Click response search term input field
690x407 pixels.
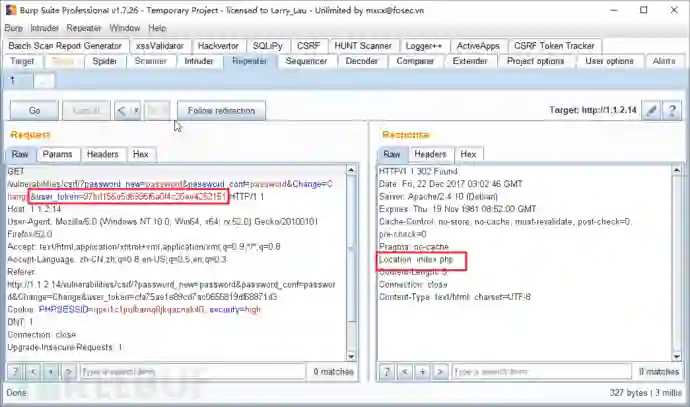tap(542, 372)
